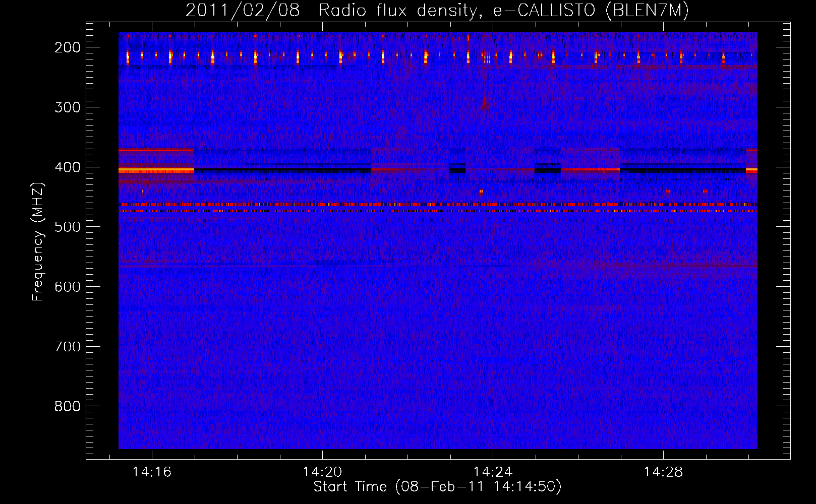Click the 'Frequency (MHZ)' axis label
816x504 pixels.
pos(38,241)
